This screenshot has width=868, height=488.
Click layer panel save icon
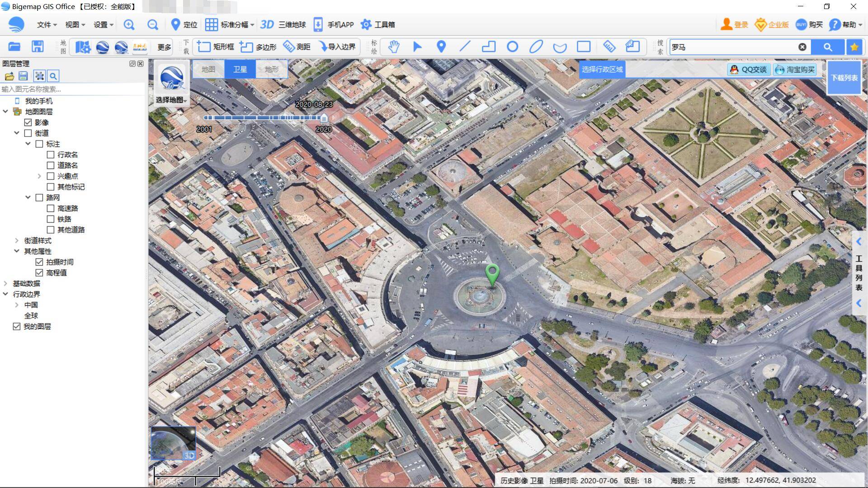pyautogui.click(x=24, y=76)
